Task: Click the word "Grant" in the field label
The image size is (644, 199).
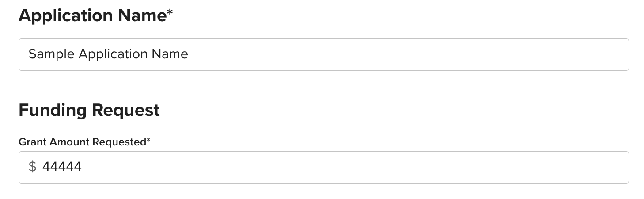Action: coord(32,142)
